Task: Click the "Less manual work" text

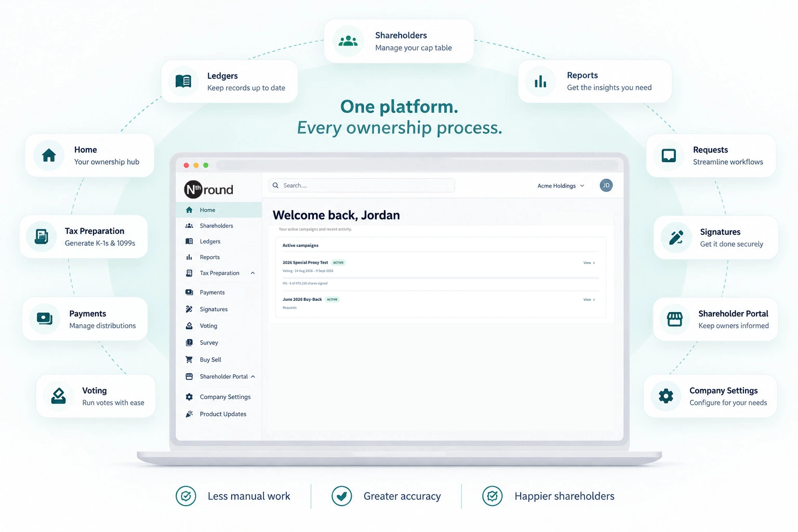Action: pyautogui.click(x=249, y=496)
